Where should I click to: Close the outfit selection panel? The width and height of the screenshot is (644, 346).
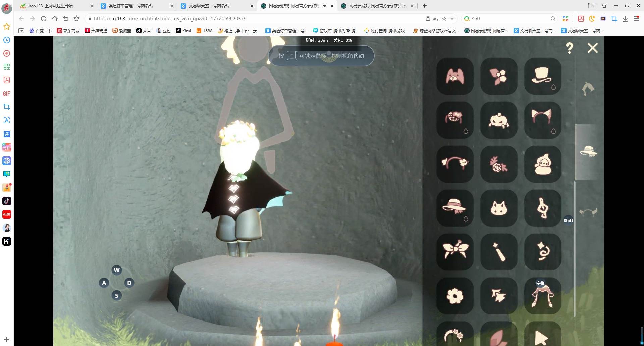click(593, 48)
